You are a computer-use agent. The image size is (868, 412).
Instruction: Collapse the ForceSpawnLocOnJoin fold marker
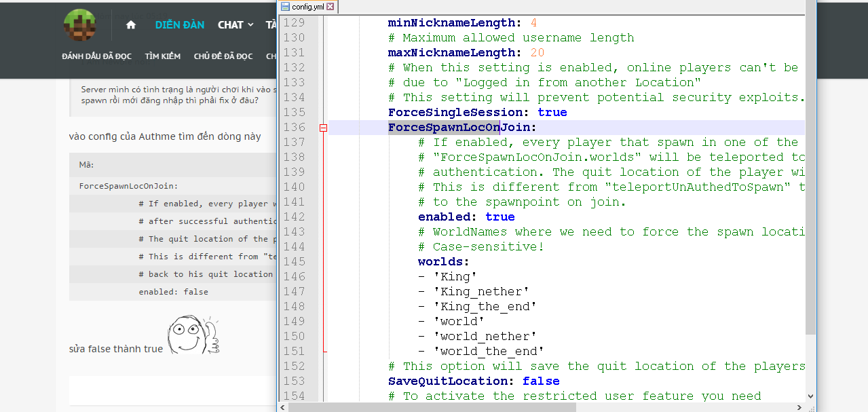[x=324, y=128]
